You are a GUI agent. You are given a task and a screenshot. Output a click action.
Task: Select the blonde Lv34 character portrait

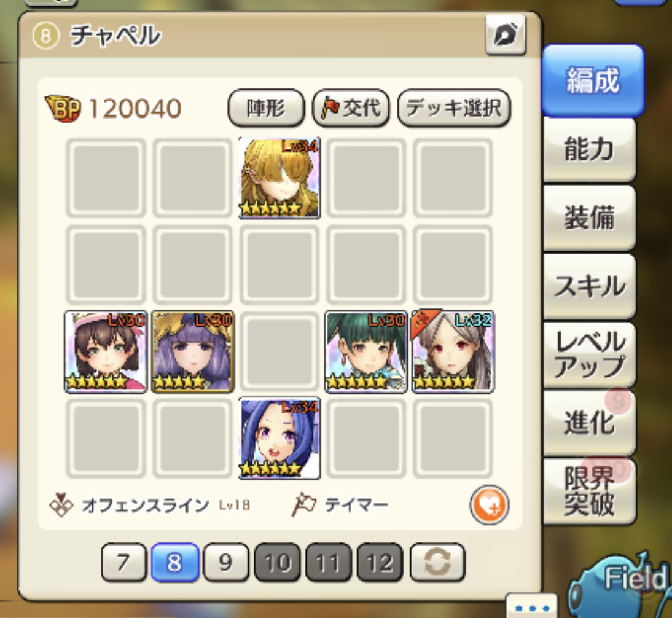279,178
